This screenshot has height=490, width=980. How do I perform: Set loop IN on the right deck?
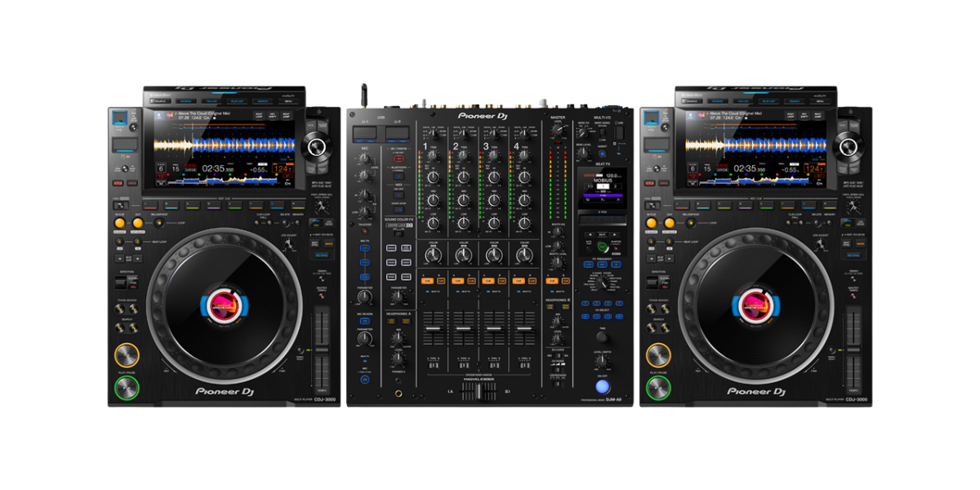coord(652,222)
